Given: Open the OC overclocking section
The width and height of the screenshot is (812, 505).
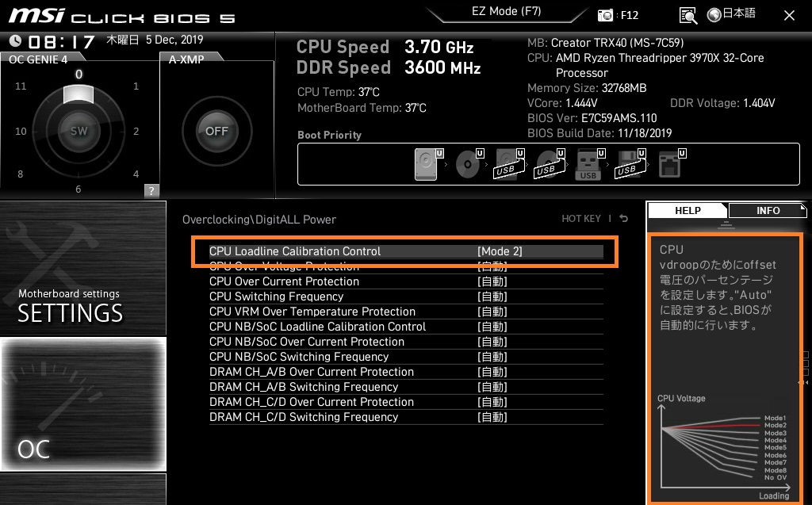Looking at the screenshot, I should [x=82, y=404].
